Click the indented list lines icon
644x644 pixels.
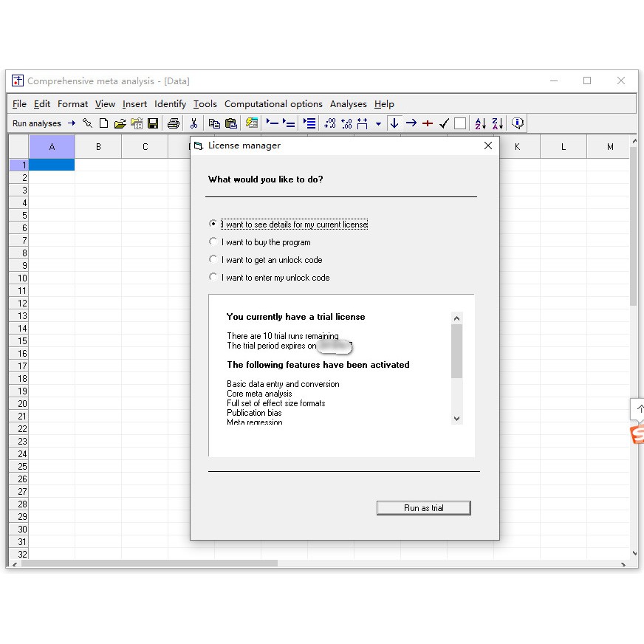(x=309, y=123)
